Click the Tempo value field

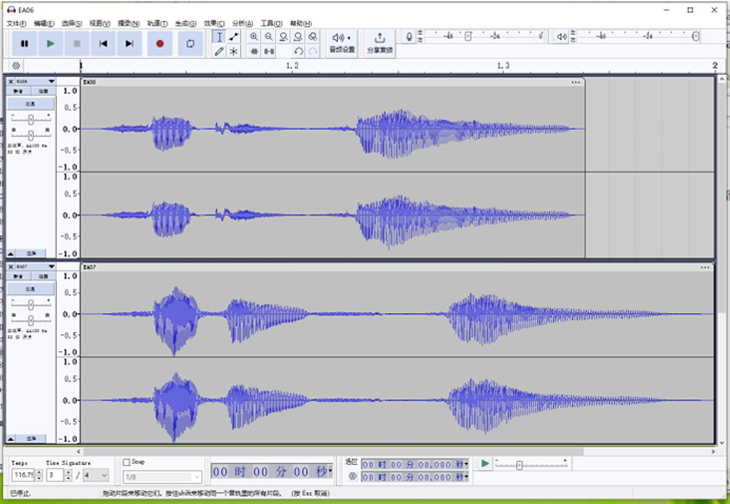(x=22, y=475)
